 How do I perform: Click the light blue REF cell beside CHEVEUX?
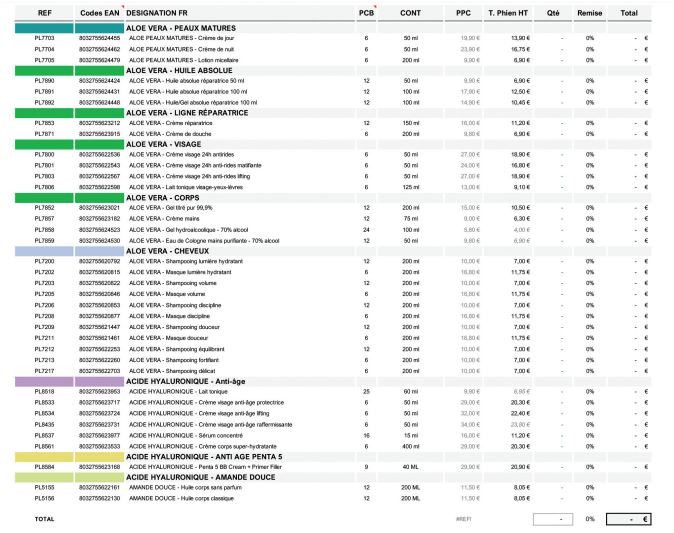tap(44, 251)
